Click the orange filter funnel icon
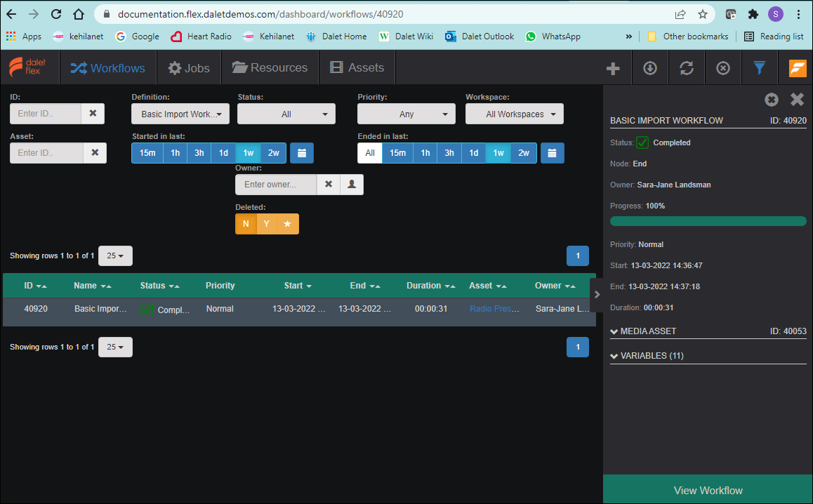The image size is (813, 504). pyautogui.click(x=759, y=68)
